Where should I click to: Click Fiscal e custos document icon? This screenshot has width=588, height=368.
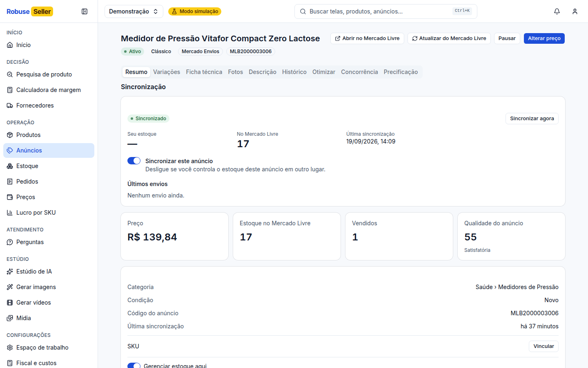click(10, 363)
